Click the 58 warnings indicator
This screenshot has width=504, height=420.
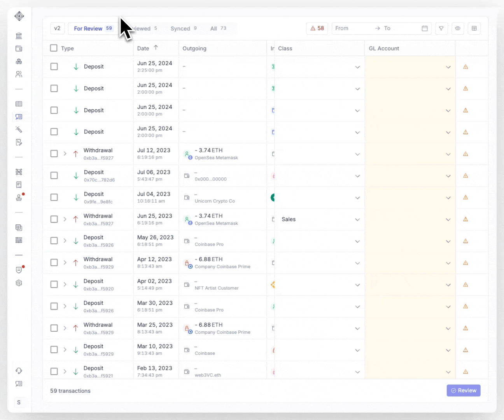click(317, 28)
